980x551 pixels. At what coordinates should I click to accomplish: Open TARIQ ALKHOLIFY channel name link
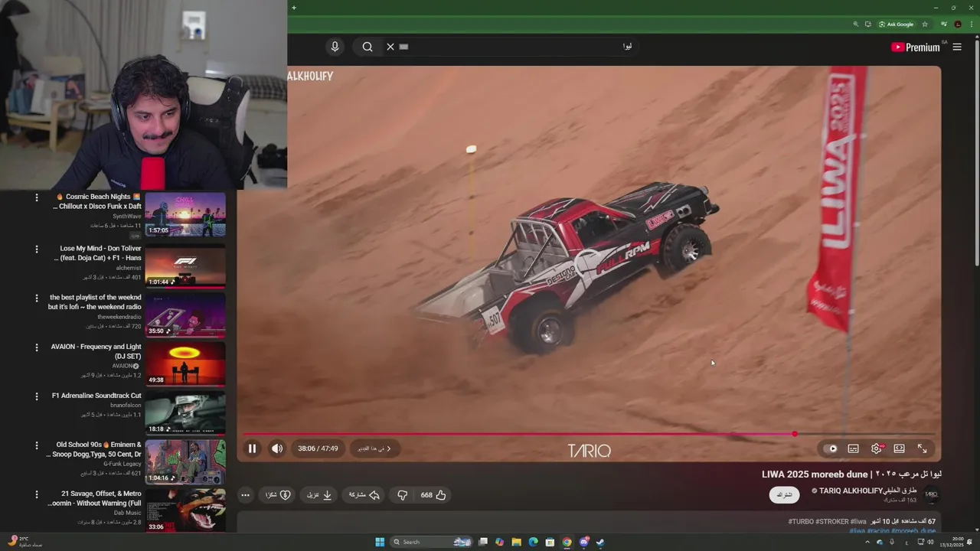(868, 491)
